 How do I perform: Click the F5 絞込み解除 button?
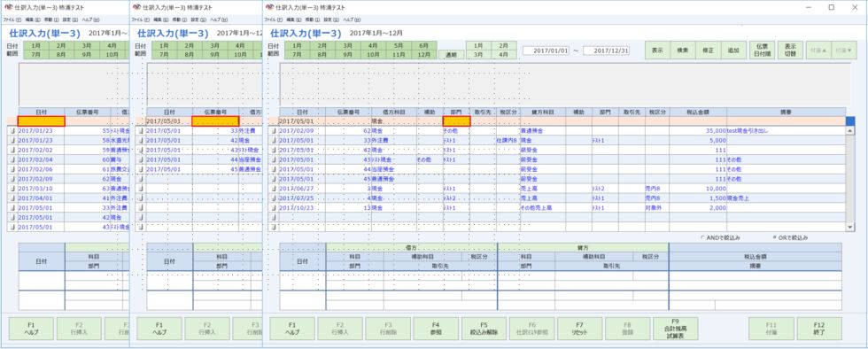coord(484,329)
